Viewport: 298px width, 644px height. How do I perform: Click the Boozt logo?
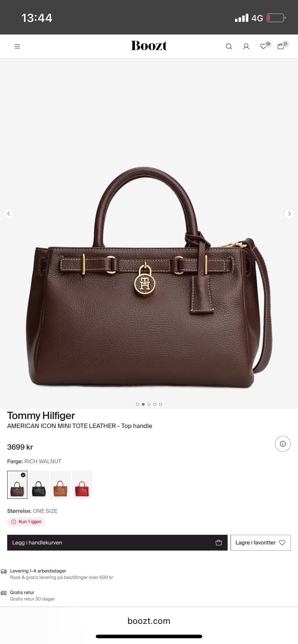[149, 46]
